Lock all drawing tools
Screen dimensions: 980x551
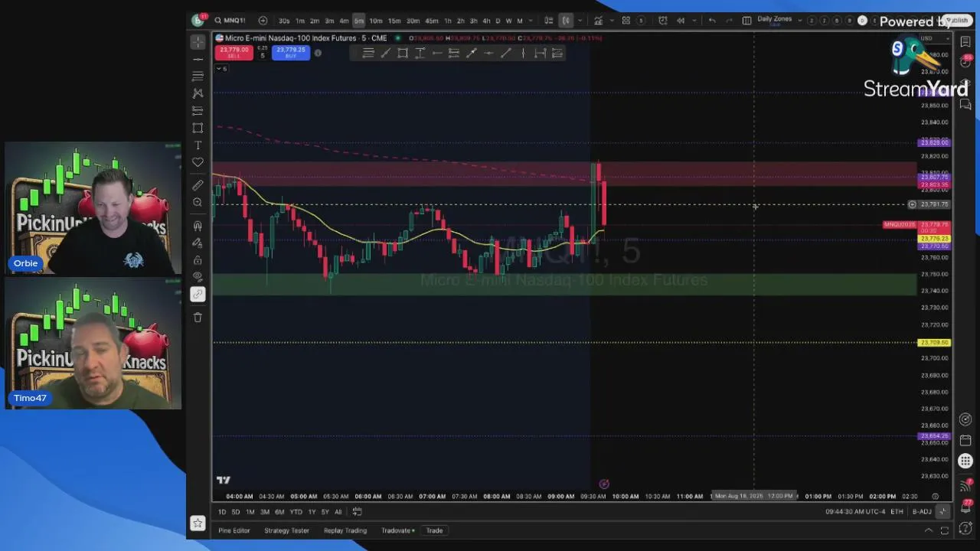pos(198,260)
